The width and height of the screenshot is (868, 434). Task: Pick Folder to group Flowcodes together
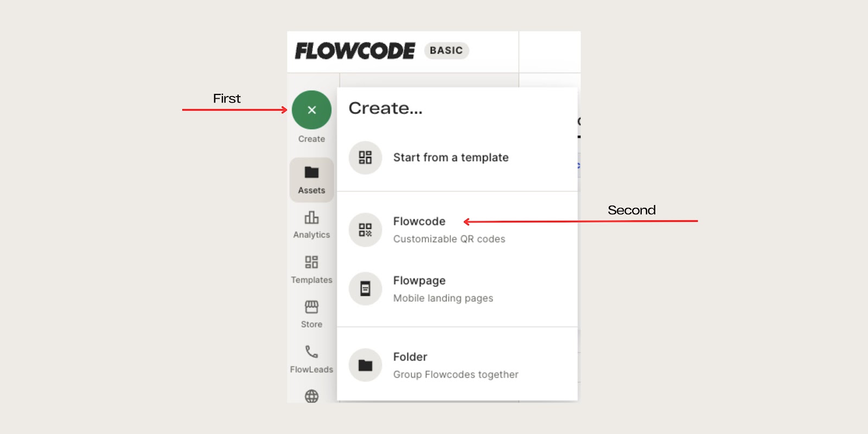click(410, 357)
